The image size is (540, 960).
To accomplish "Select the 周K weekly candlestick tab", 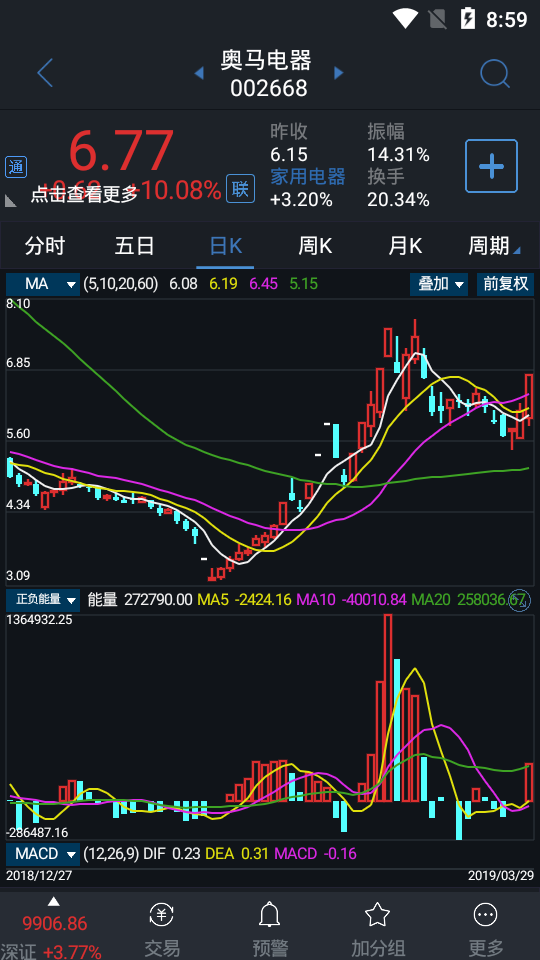I will 315,246.
